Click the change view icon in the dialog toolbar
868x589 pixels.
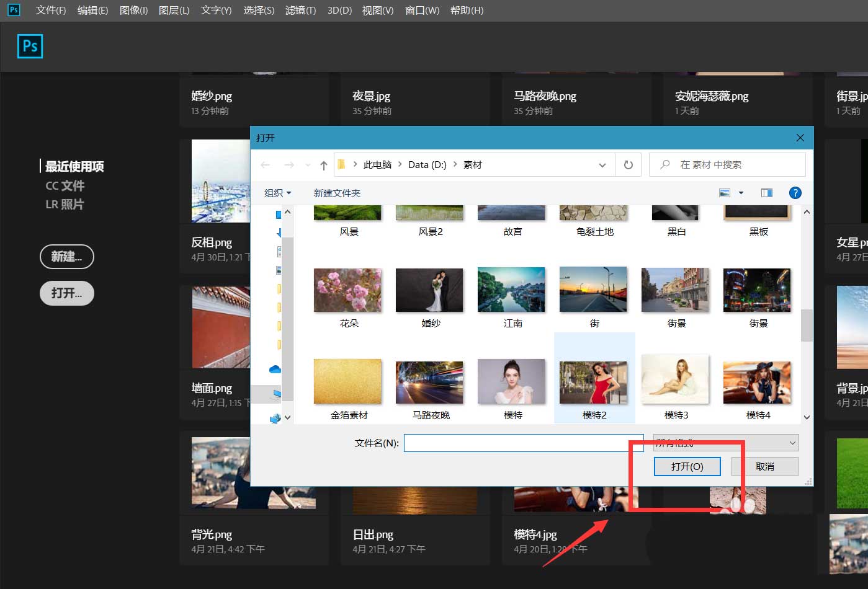(725, 193)
